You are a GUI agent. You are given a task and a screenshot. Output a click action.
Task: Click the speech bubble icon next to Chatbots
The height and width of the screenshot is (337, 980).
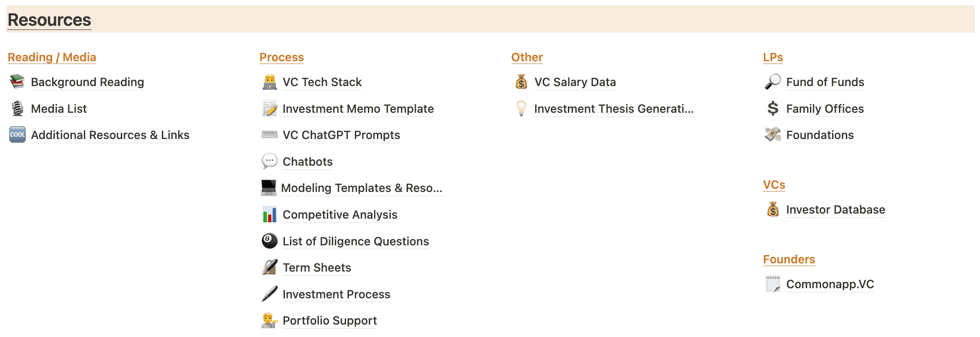pos(268,162)
